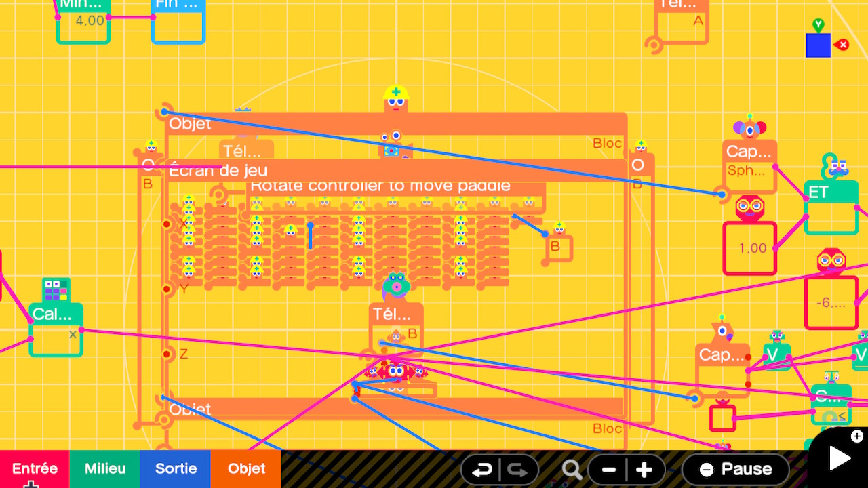The width and height of the screenshot is (868, 488).
Task: Click the red X axis marker
Action: 842,45
